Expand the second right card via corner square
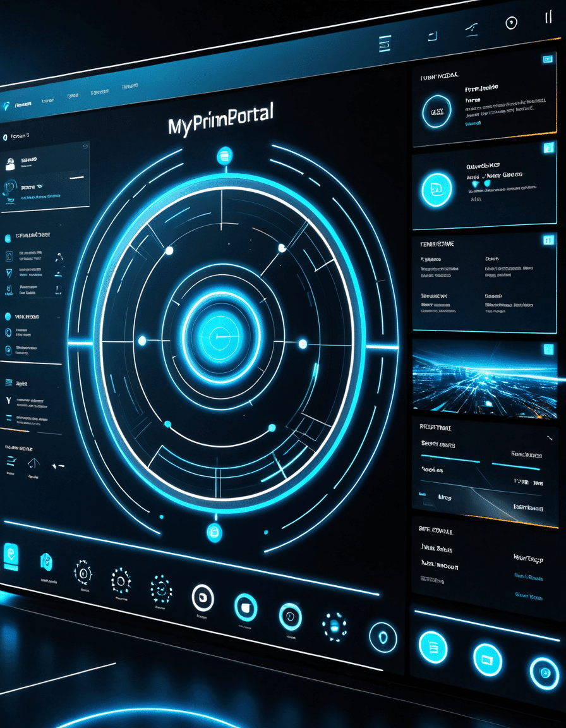Screen dimensions: 566x728 (548, 148)
